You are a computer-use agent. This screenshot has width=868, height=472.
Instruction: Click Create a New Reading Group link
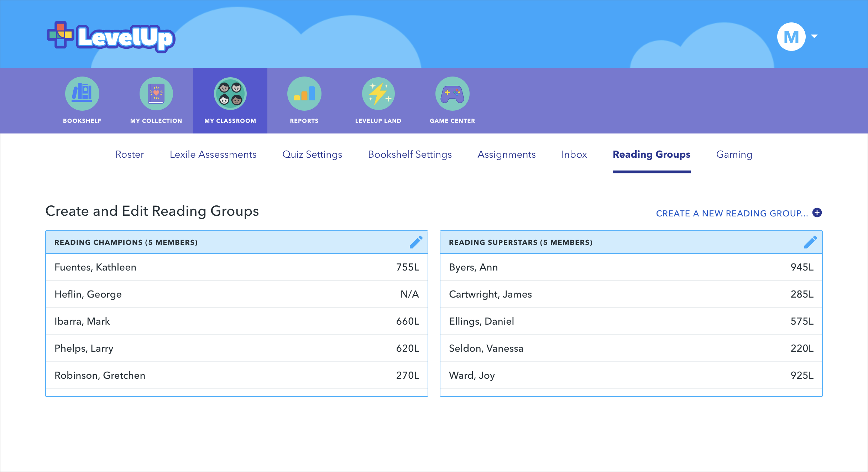point(732,213)
